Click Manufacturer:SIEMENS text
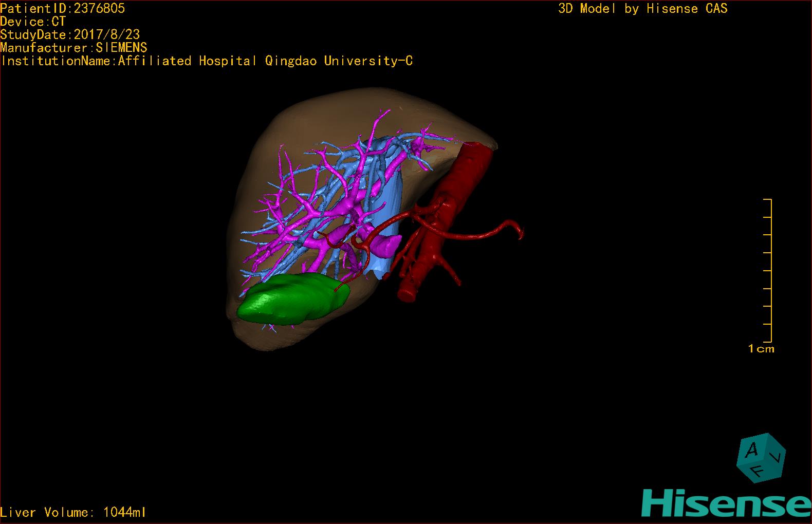Viewport: 812px width, 524px height. [73, 48]
